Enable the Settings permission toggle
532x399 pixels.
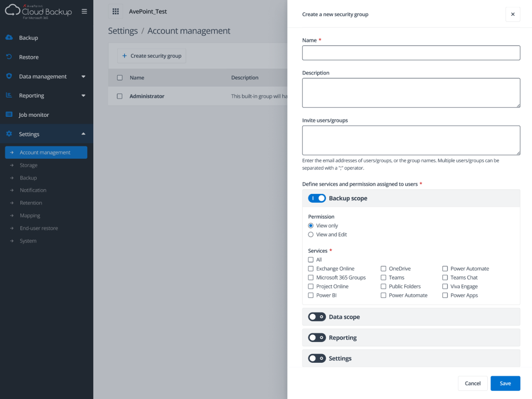(x=317, y=358)
